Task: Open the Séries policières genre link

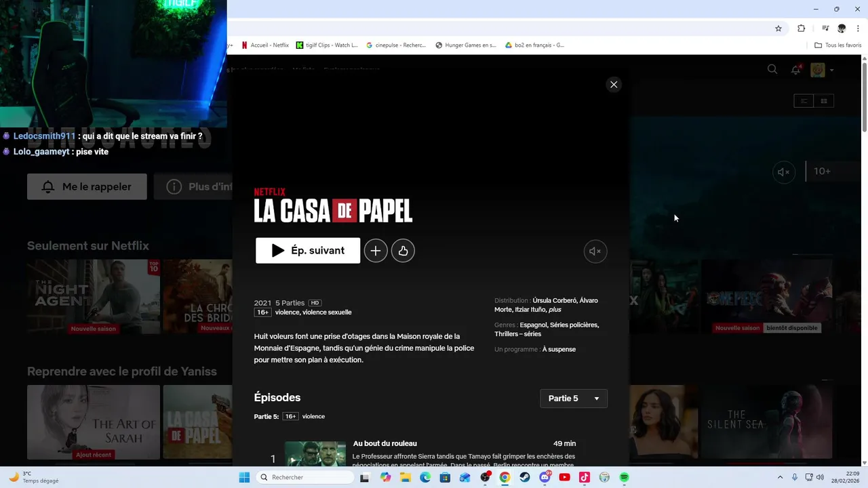Action: pyautogui.click(x=575, y=325)
